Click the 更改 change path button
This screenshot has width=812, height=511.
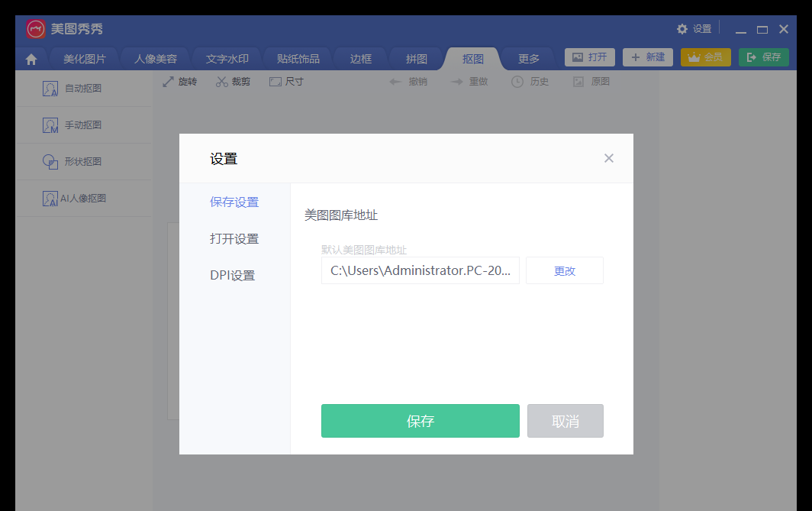pos(565,270)
